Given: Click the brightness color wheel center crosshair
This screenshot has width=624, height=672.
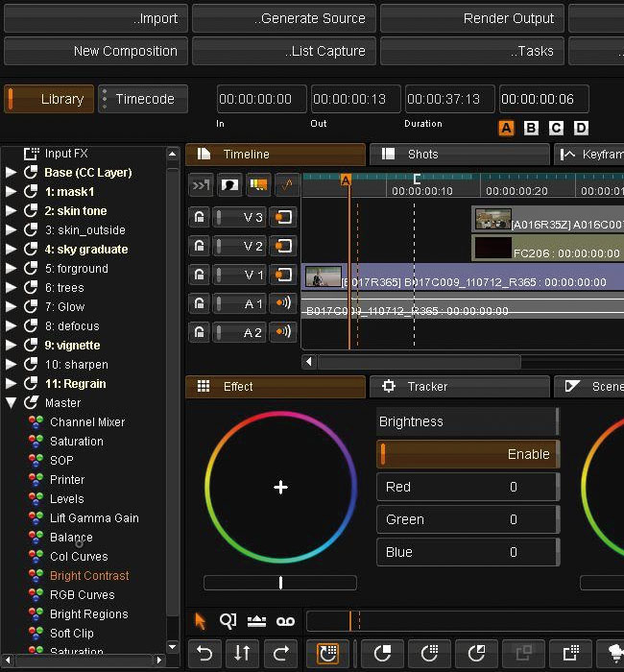Looking at the screenshot, I should point(280,488).
